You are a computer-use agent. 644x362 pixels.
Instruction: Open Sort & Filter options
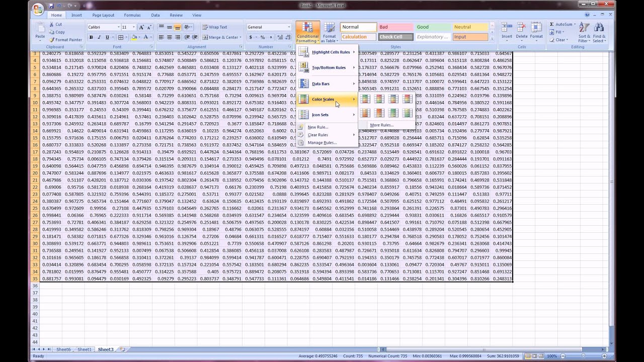(x=584, y=32)
